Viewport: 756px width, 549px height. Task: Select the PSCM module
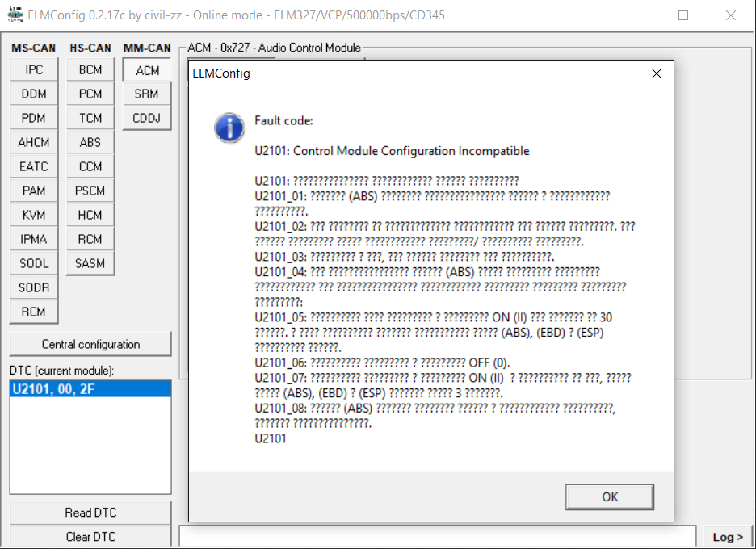tap(90, 191)
